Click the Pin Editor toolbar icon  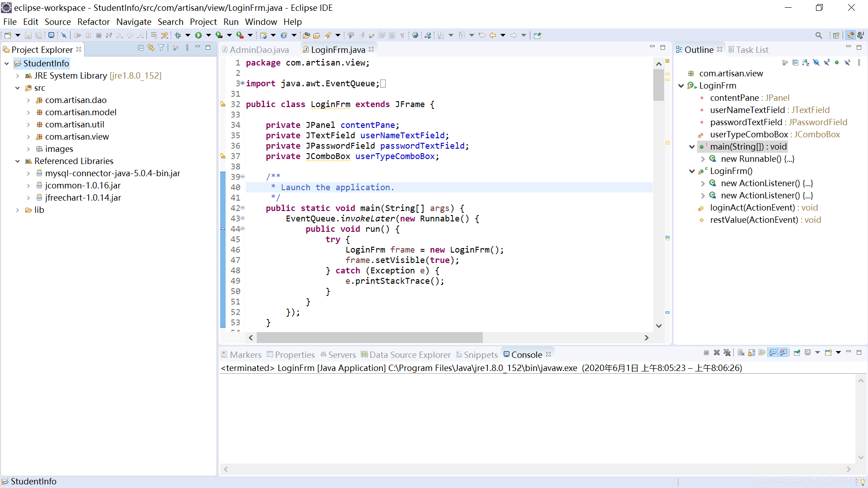pos(538,35)
